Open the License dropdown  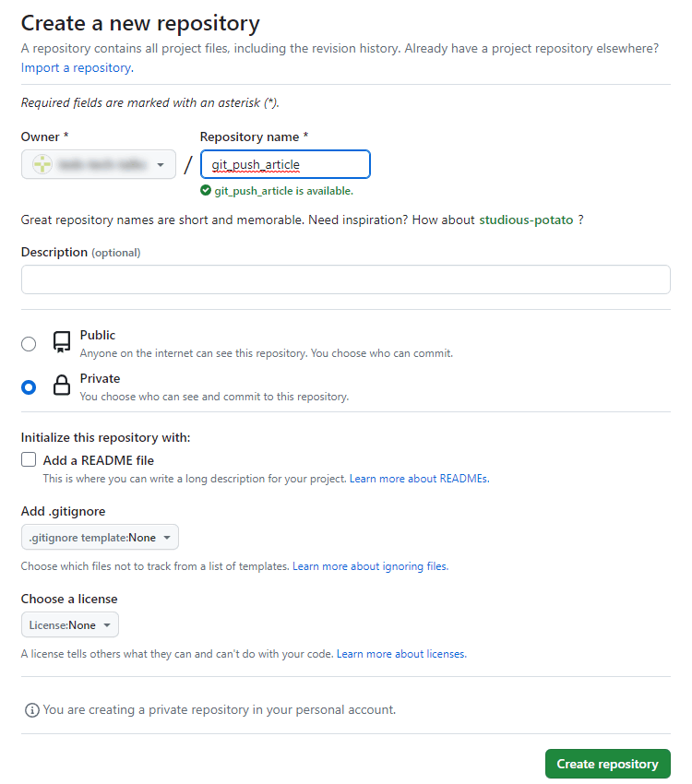point(69,624)
